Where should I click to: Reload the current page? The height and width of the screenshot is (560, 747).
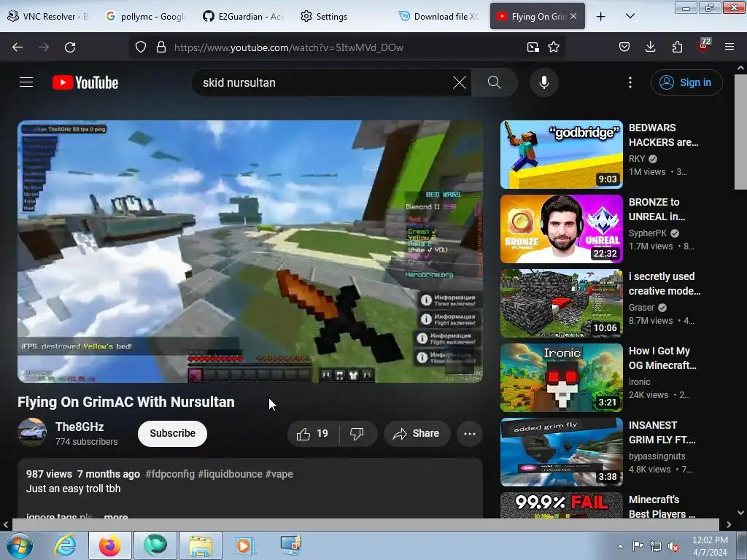(x=70, y=47)
